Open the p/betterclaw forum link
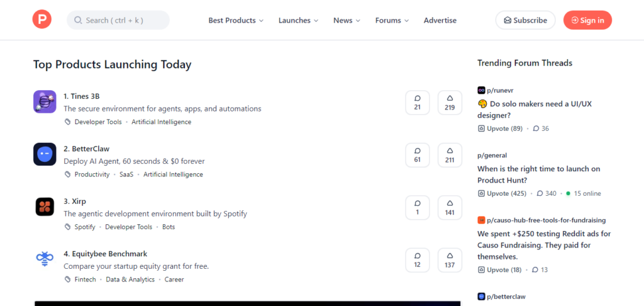 click(x=506, y=297)
